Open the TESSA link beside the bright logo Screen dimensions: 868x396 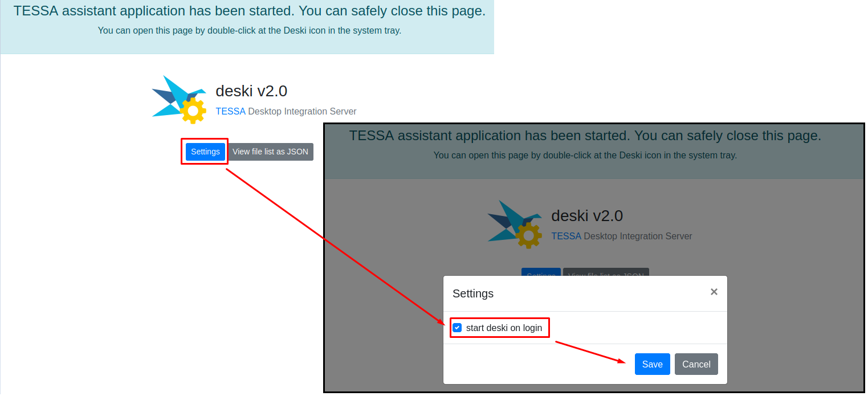click(230, 112)
